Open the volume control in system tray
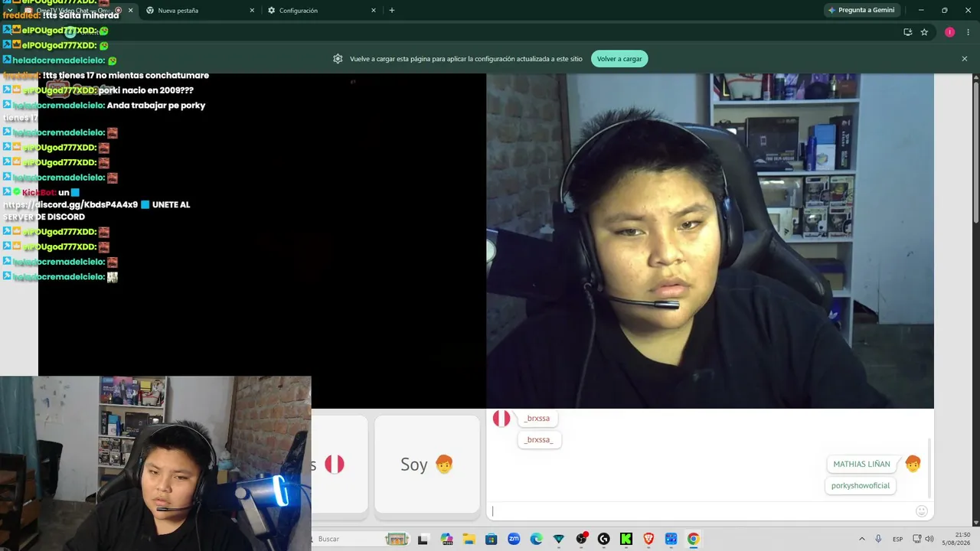980x551 pixels. click(x=929, y=540)
